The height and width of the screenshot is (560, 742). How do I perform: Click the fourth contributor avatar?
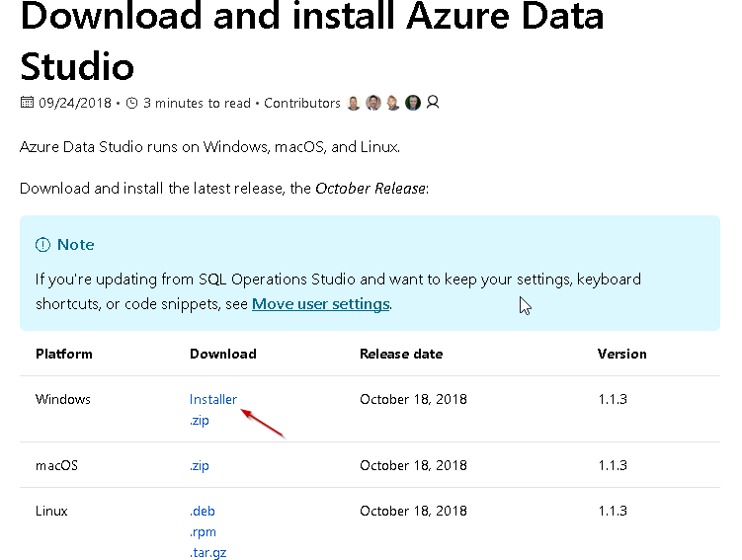(x=413, y=103)
